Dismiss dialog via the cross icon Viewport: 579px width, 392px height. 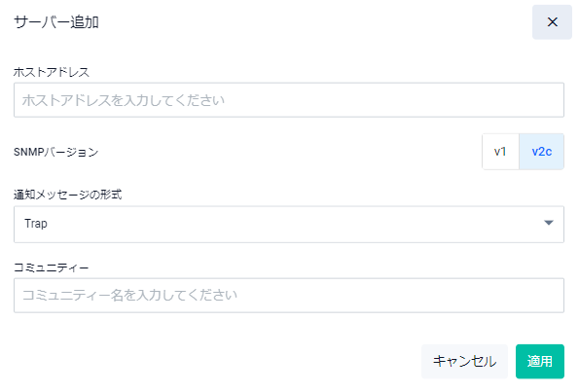[x=552, y=22]
